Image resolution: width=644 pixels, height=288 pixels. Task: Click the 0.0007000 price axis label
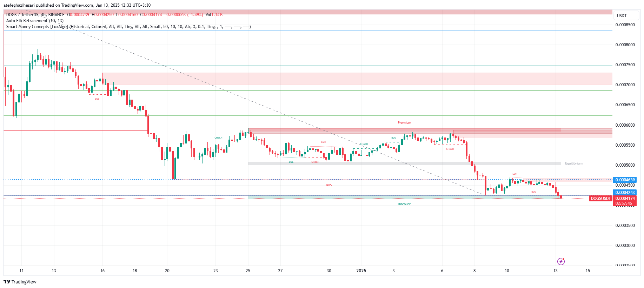point(625,85)
